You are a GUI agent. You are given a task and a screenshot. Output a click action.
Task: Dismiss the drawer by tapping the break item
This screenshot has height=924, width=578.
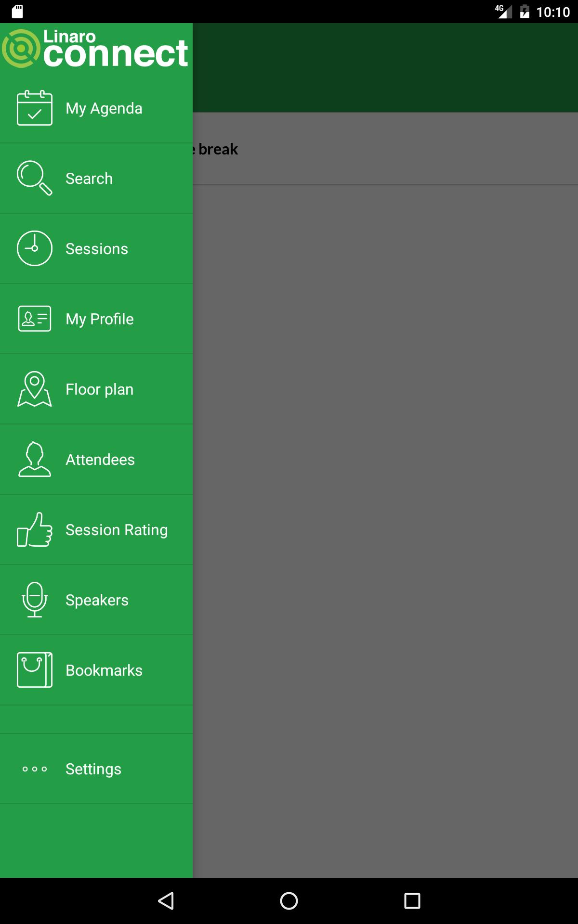(385, 149)
